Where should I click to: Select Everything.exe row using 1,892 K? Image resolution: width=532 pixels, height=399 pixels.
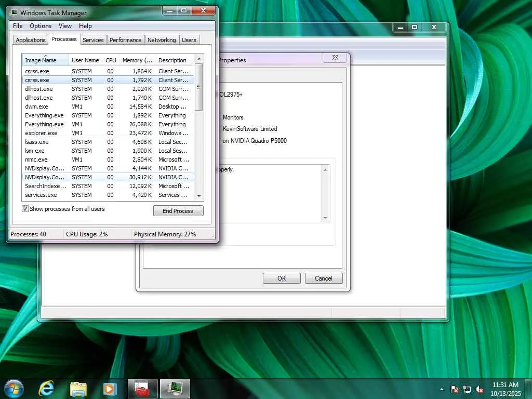tap(108, 115)
